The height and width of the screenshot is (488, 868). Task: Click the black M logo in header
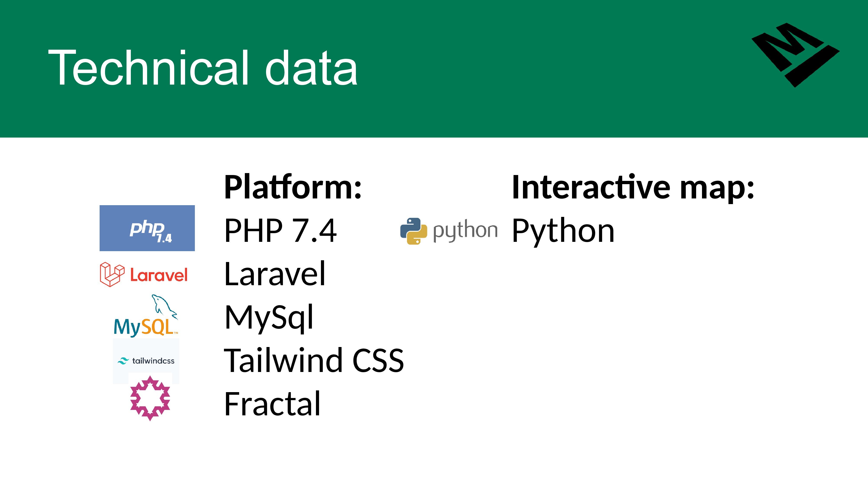796,55
